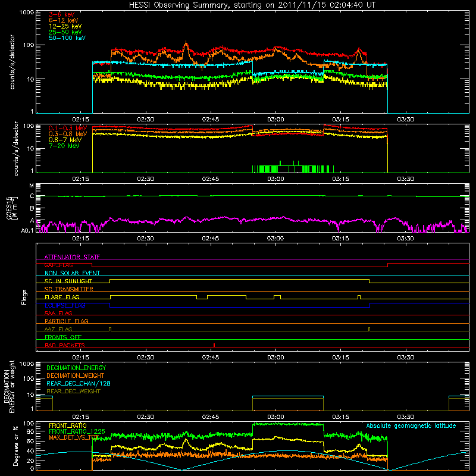
Task: Click the Absolute geomagnetic latitude label
Action: pos(411,425)
